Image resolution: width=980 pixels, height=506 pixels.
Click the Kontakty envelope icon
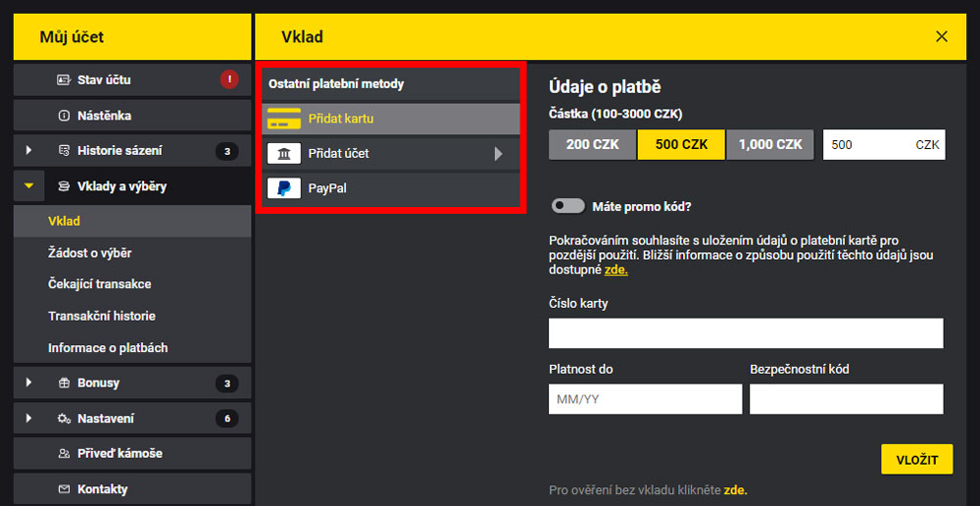64,489
